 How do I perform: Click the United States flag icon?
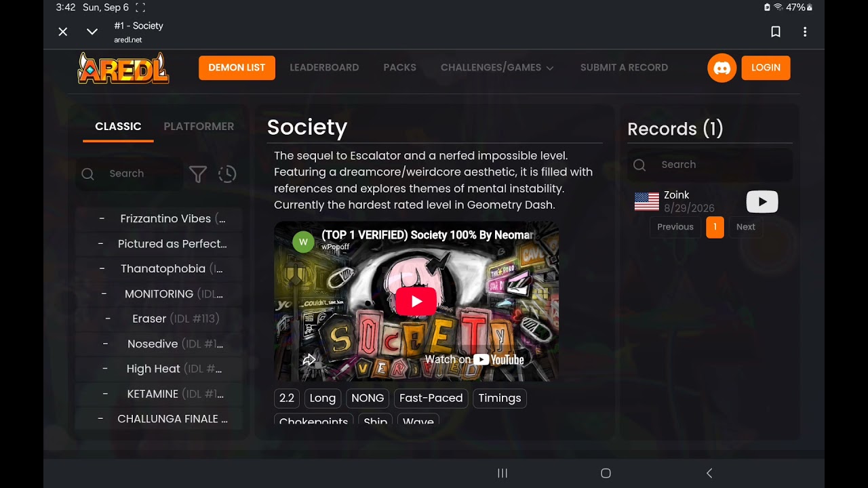click(647, 201)
